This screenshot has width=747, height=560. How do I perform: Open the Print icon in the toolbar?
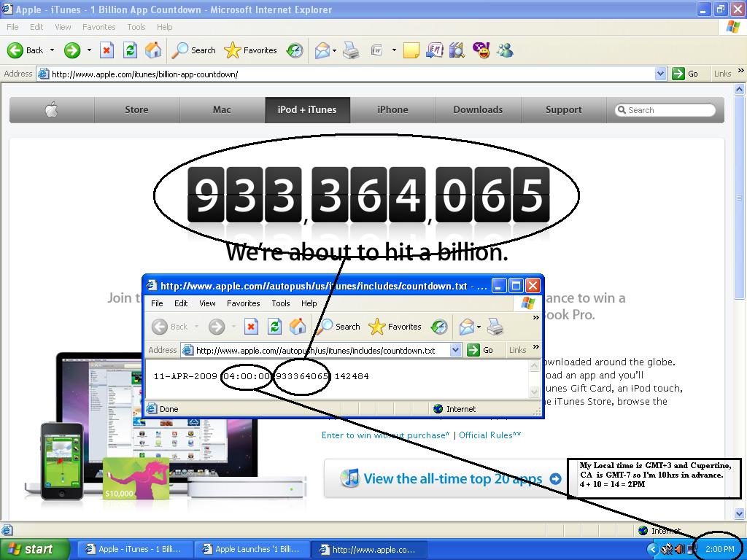click(x=349, y=50)
